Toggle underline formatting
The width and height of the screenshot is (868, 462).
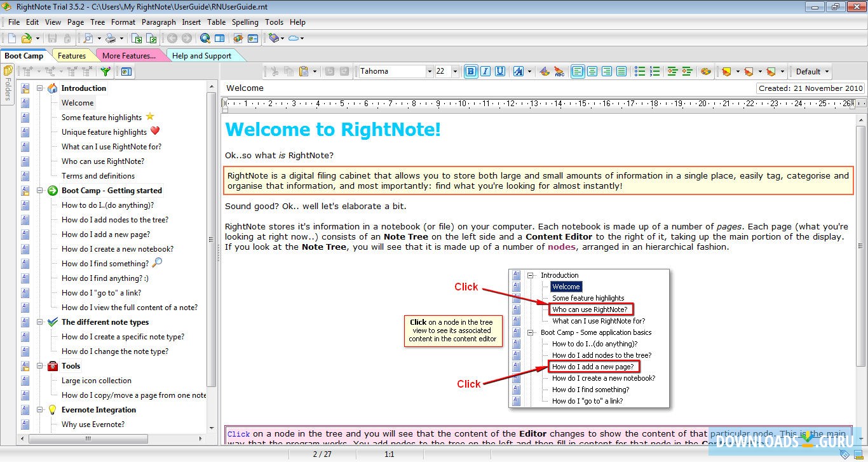500,71
